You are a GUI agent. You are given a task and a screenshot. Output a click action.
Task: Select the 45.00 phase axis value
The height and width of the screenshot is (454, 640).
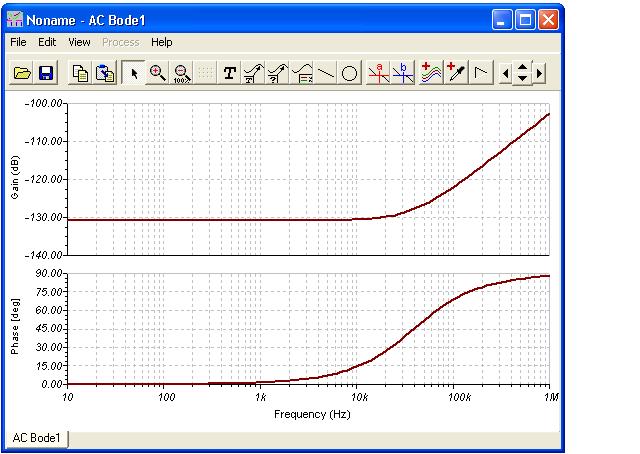(x=49, y=329)
